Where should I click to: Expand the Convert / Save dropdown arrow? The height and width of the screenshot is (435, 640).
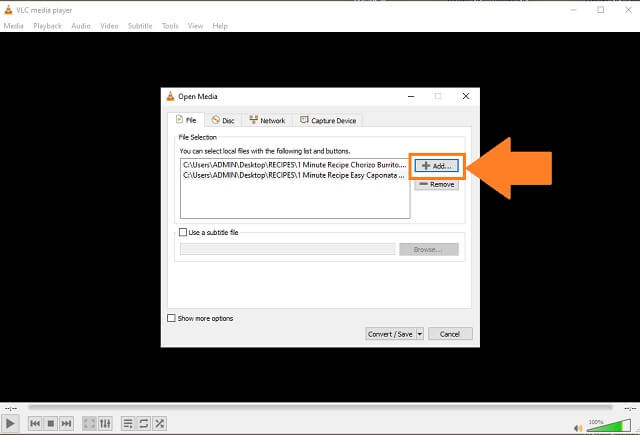pos(420,334)
